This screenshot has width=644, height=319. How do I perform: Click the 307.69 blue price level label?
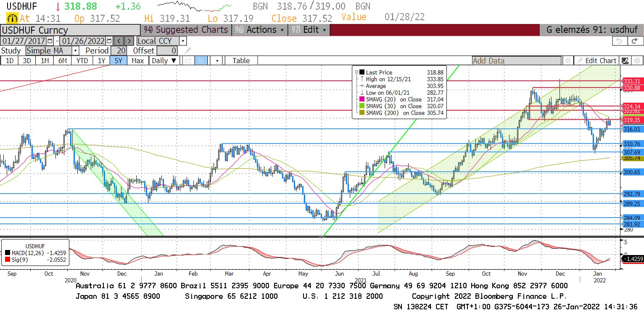click(x=632, y=152)
